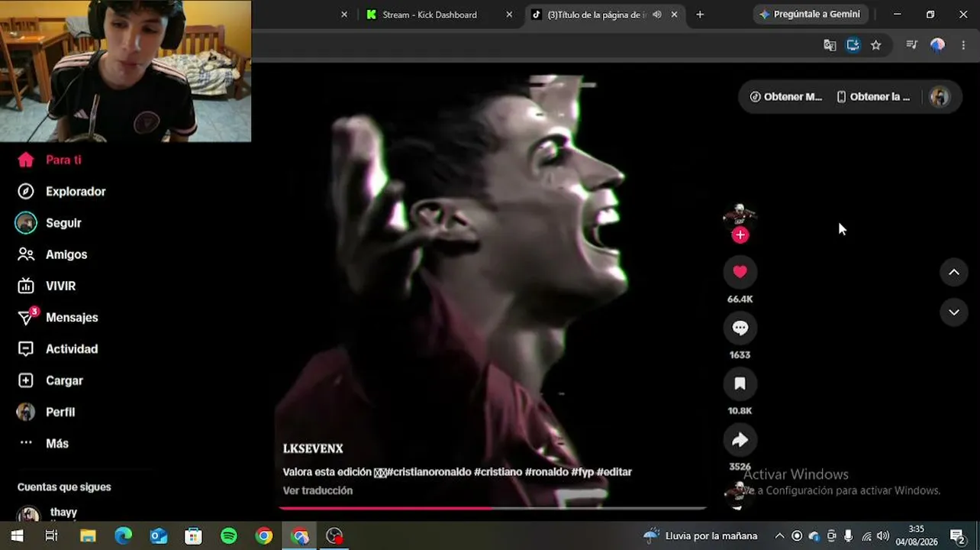Click Pregúntale a Gemini button
This screenshot has height=550, width=980.
pos(810,14)
